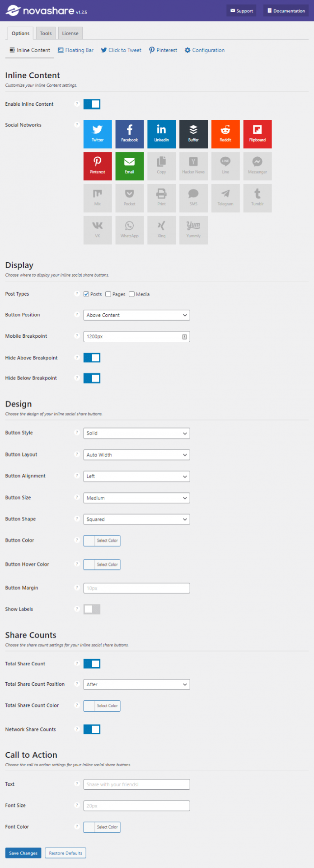Activate the WhatsApp share icon

point(129,230)
